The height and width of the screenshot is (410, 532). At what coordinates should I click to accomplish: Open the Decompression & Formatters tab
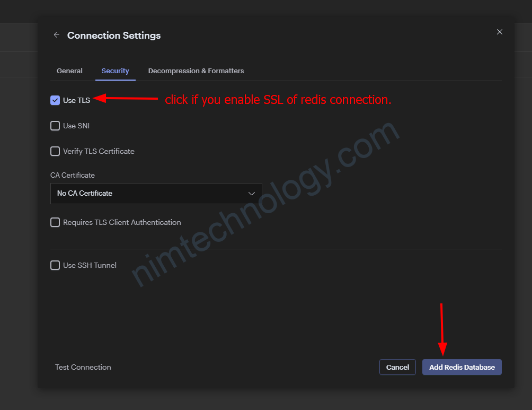tap(196, 71)
